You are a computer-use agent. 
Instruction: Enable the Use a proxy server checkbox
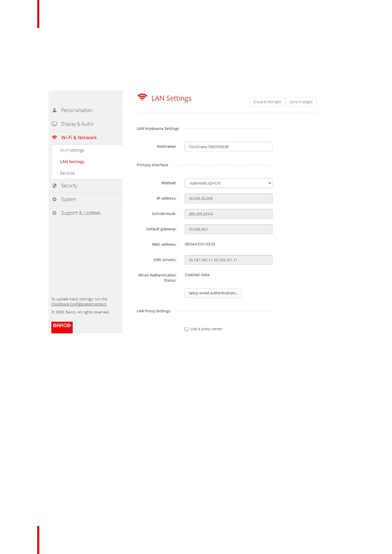click(187, 329)
